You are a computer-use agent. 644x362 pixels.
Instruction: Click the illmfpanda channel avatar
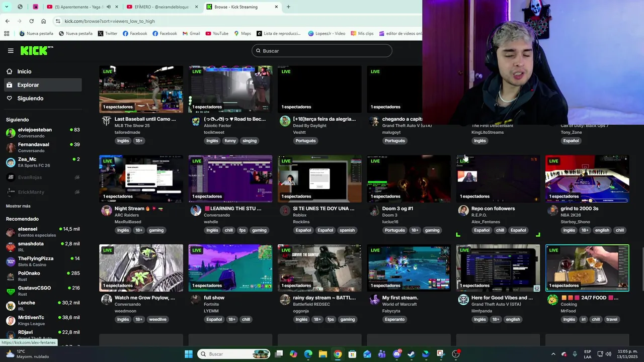(463, 300)
